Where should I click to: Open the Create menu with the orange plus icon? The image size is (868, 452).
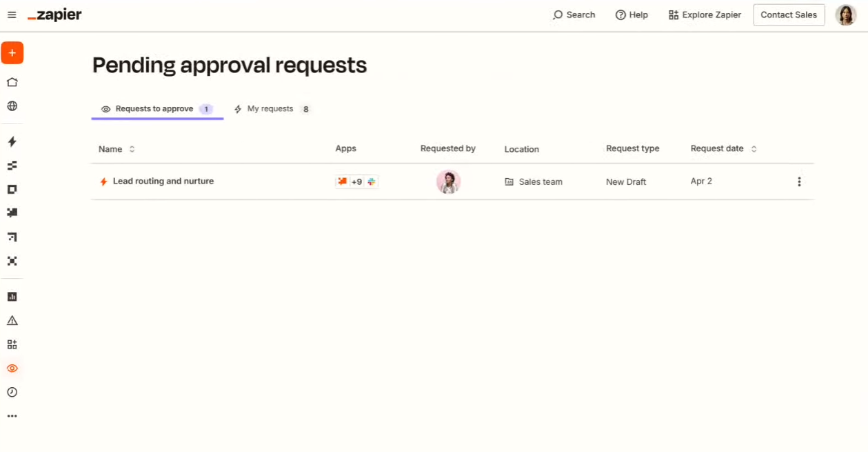12,52
